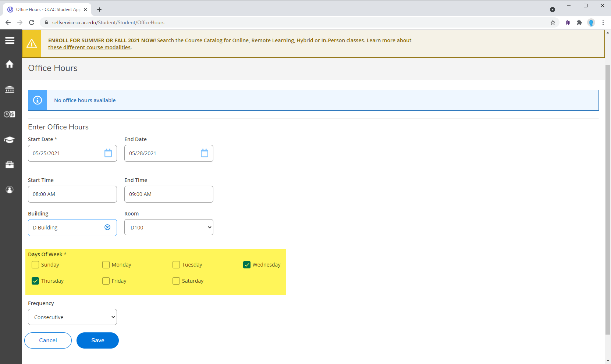Edit the Start Date field
Viewport: 611px width, 364px height.
pyautogui.click(x=72, y=153)
